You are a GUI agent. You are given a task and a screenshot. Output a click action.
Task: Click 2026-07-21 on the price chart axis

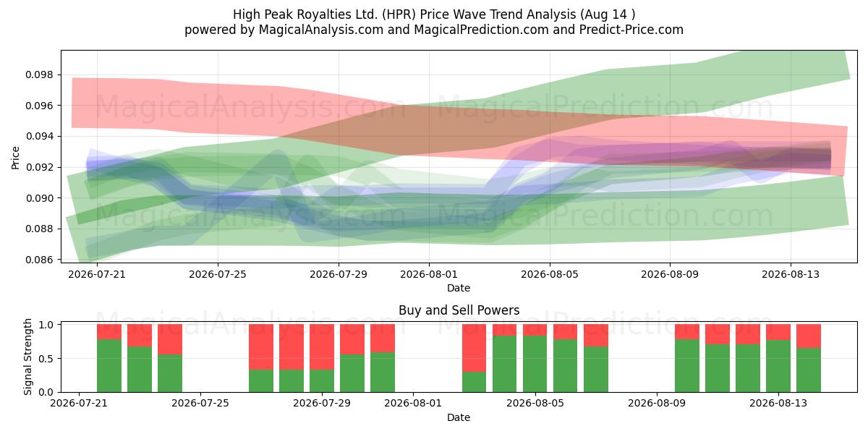pos(98,274)
